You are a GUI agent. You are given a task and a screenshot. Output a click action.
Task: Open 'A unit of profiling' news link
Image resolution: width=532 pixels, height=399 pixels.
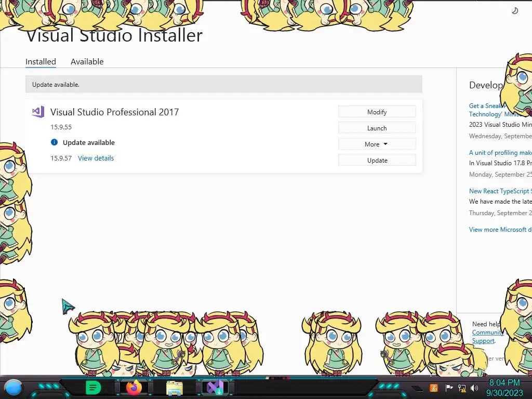pyautogui.click(x=500, y=153)
